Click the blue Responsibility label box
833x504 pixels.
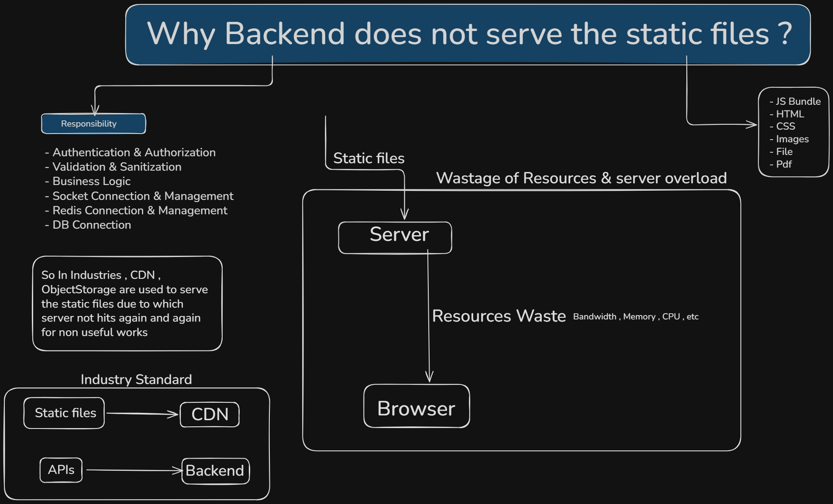(93, 123)
